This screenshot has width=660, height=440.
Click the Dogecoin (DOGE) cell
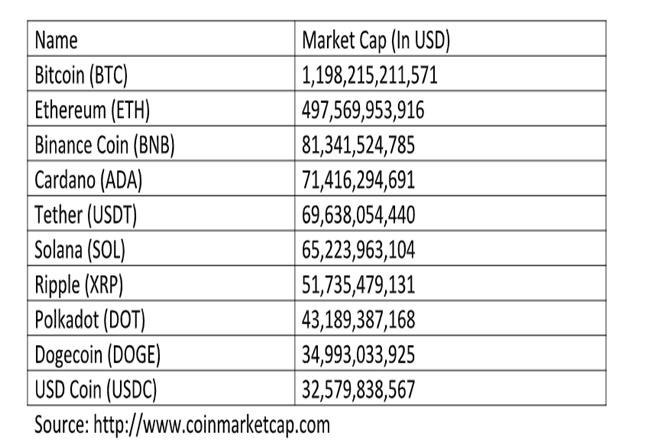point(96,354)
